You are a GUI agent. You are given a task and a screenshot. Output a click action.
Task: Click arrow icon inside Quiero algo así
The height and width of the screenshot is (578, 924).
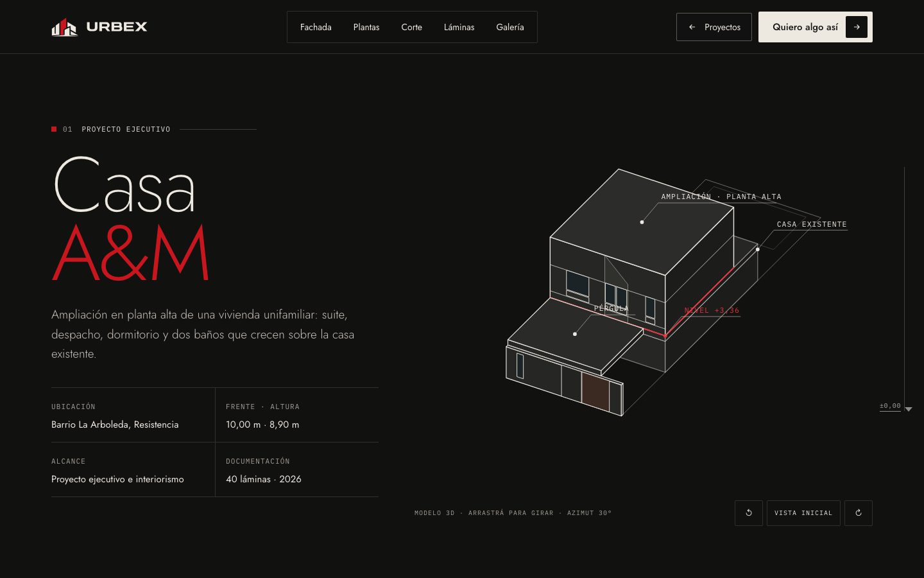(857, 27)
